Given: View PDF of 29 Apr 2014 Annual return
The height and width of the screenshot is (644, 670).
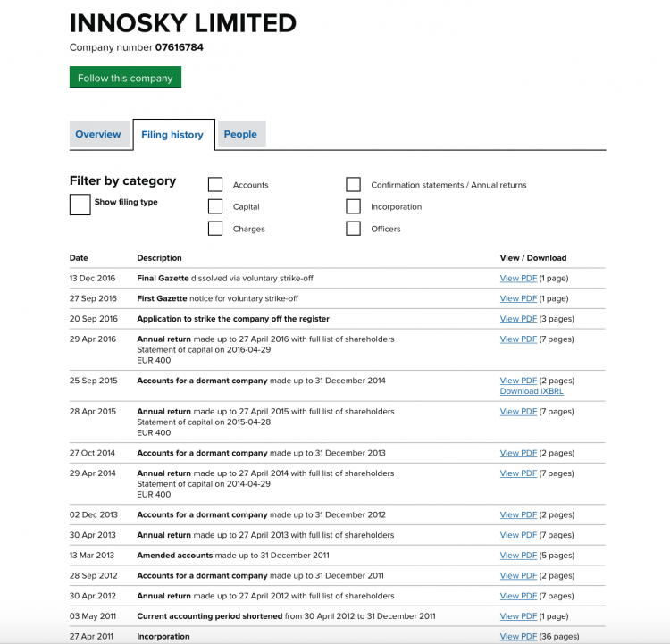Looking at the screenshot, I should point(518,473).
